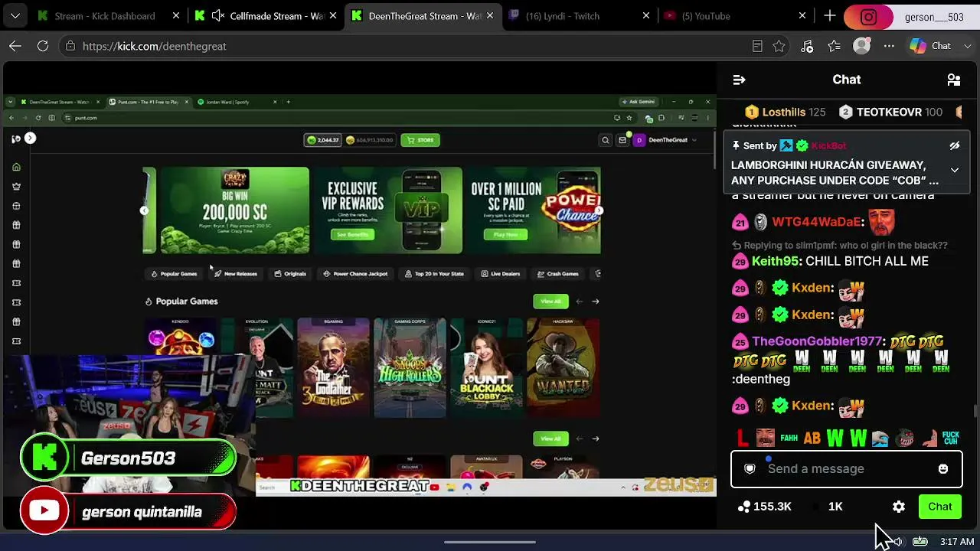This screenshot has height=551, width=980.
Task: Close the Lyndi - Twitch tab
Action: 646,16
